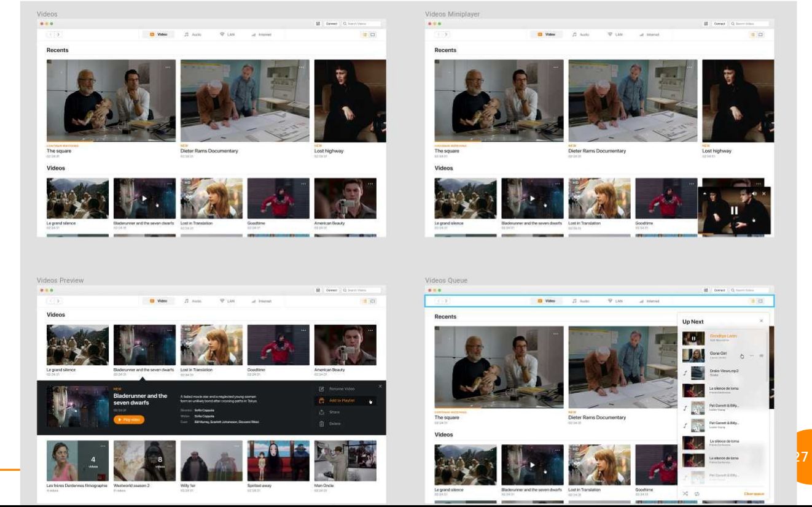Open more options for Gone Girl queue item
The image size is (812, 507).
[x=751, y=355]
